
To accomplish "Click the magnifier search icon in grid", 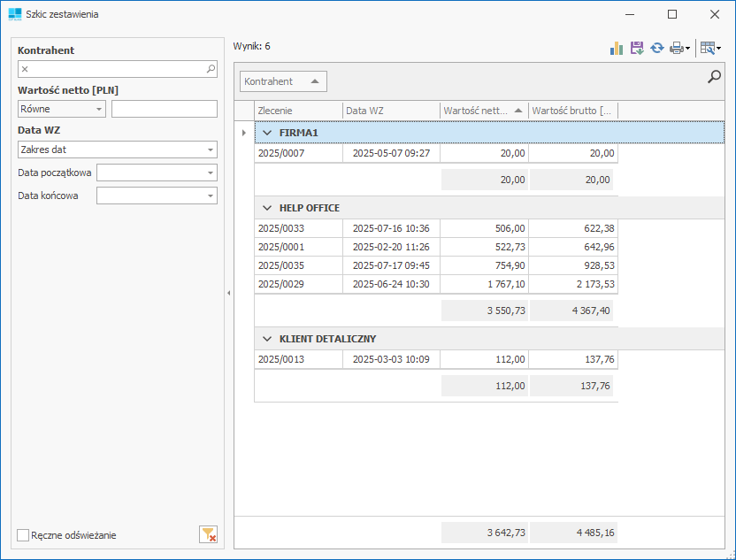I will click(x=714, y=78).
